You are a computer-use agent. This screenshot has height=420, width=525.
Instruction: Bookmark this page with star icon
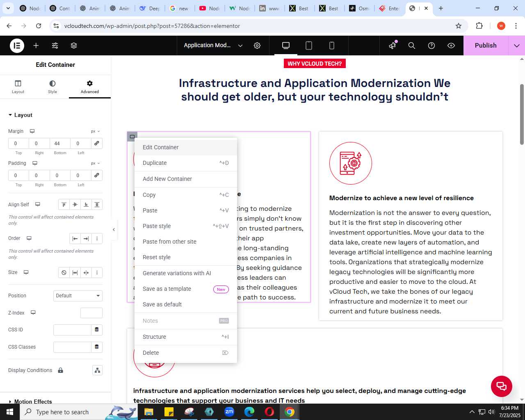[x=459, y=26]
